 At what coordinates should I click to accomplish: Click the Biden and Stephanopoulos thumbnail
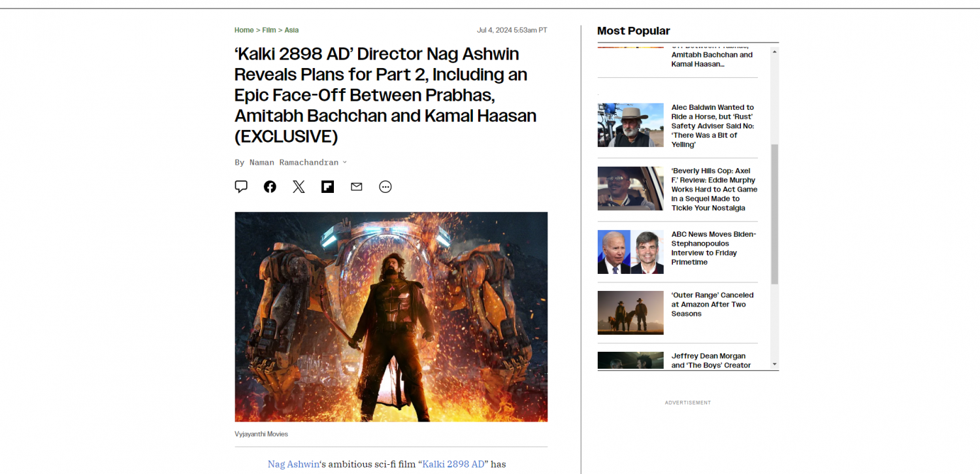point(630,252)
